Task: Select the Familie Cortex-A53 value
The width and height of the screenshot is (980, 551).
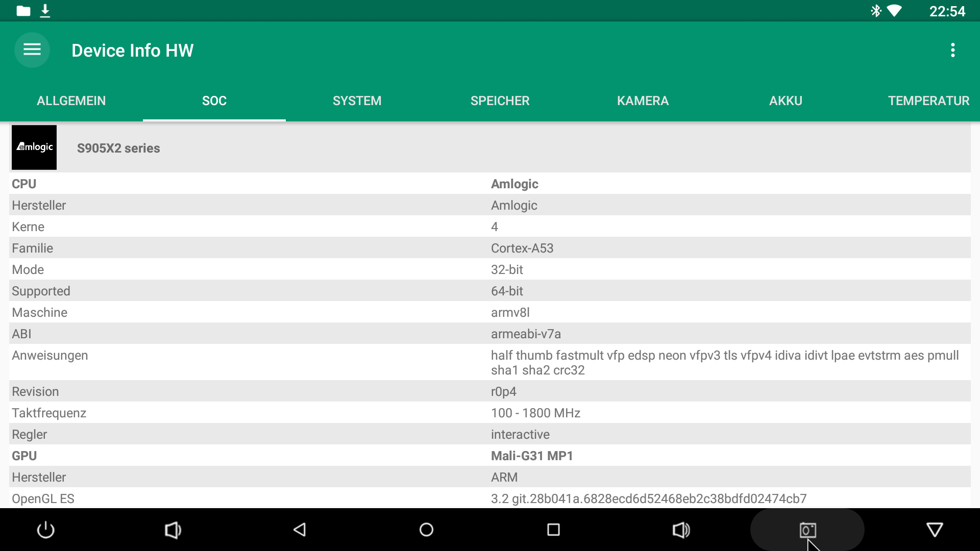Action: [x=522, y=248]
